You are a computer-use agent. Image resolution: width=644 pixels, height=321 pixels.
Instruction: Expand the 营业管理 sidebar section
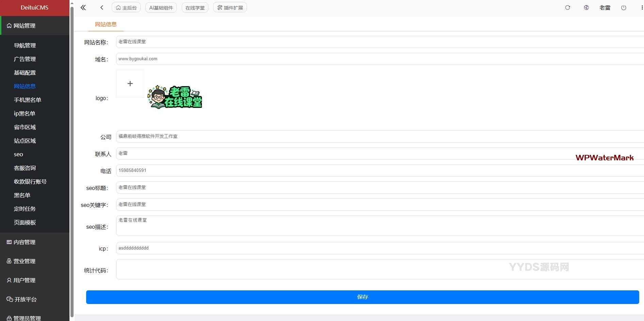(25, 261)
